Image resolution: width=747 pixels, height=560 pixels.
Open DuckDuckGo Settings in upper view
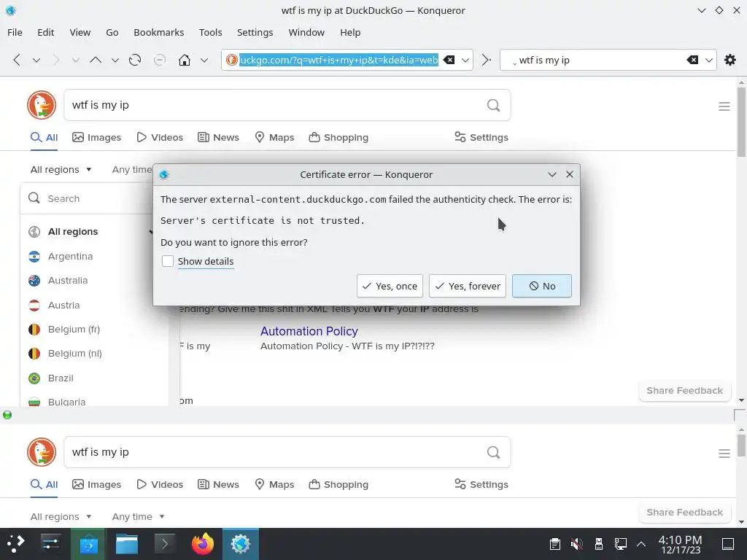pos(481,137)
